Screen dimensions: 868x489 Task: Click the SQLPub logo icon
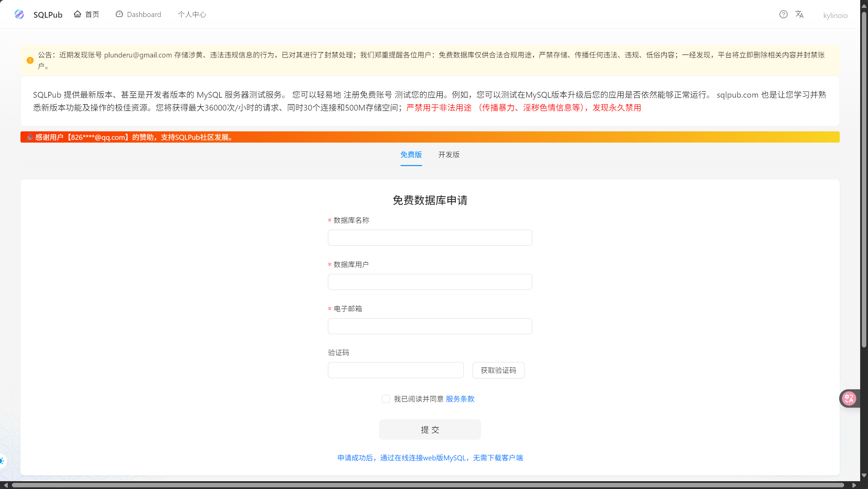click(19, 14)
